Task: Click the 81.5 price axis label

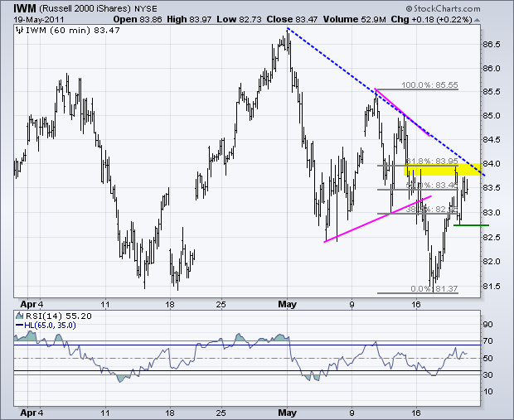Action: (x=492, y=287)
